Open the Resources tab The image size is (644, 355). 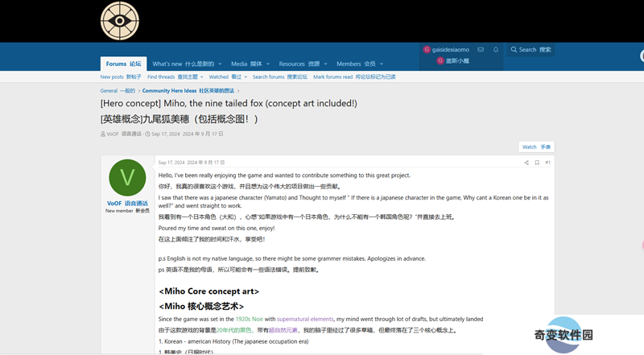[299, 64]
